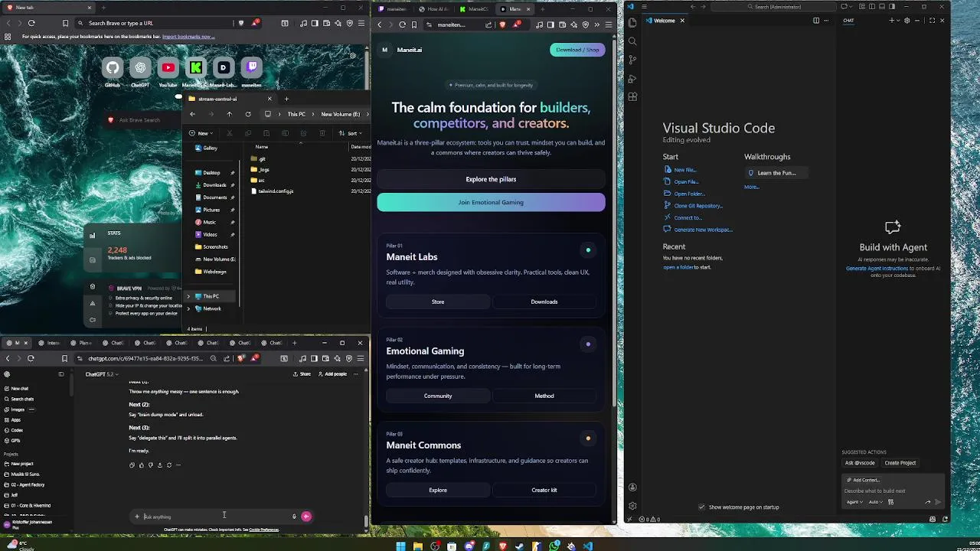Give thumbs down to ChatGPT response
The width and height of the screenshot is (980, 551).
(150, 465)
